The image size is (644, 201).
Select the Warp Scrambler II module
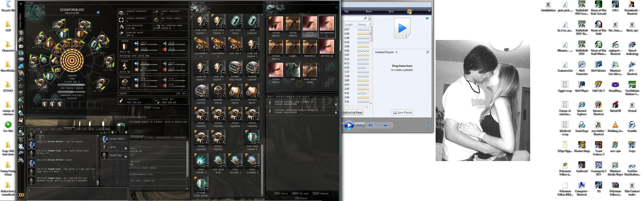click(x=252, y=163)
